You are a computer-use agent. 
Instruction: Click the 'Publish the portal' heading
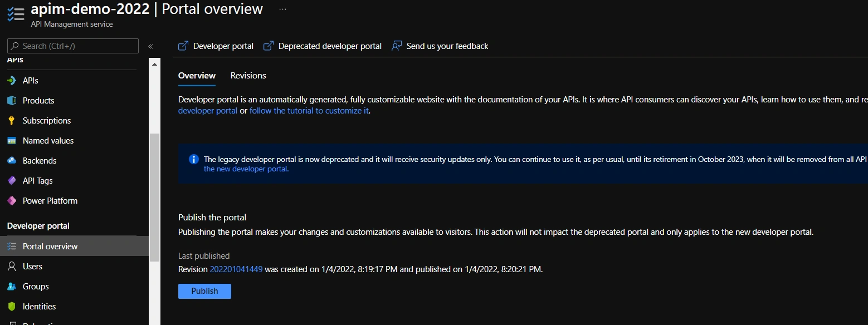point(212,218)
